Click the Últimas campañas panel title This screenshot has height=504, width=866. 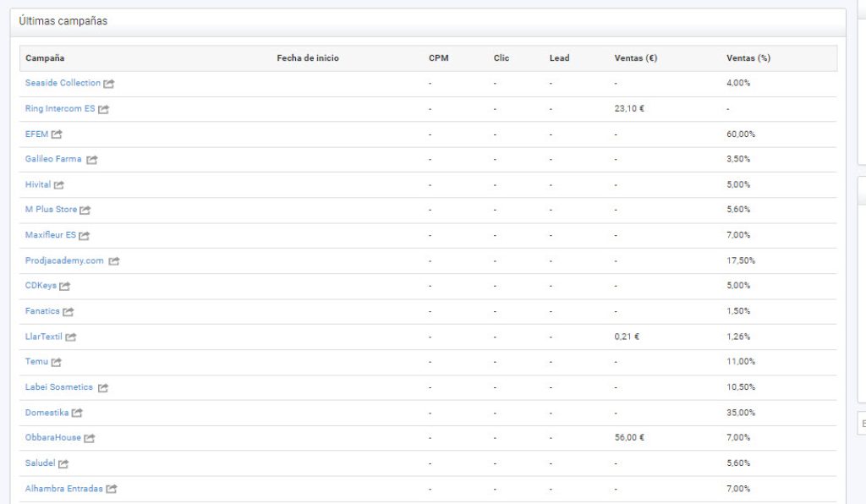pos(63,21)
